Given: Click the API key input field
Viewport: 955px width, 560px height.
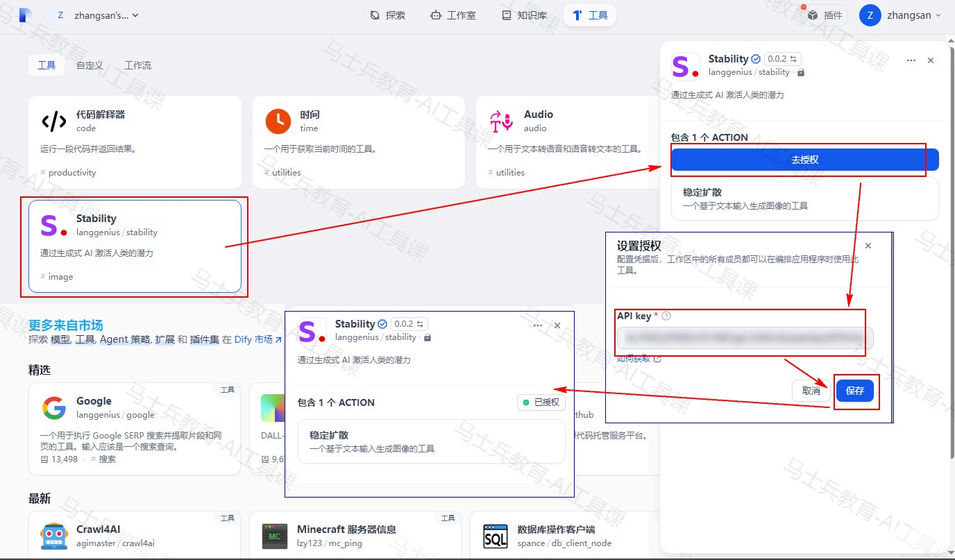Looking at the screenshot, I should [745, 338].
